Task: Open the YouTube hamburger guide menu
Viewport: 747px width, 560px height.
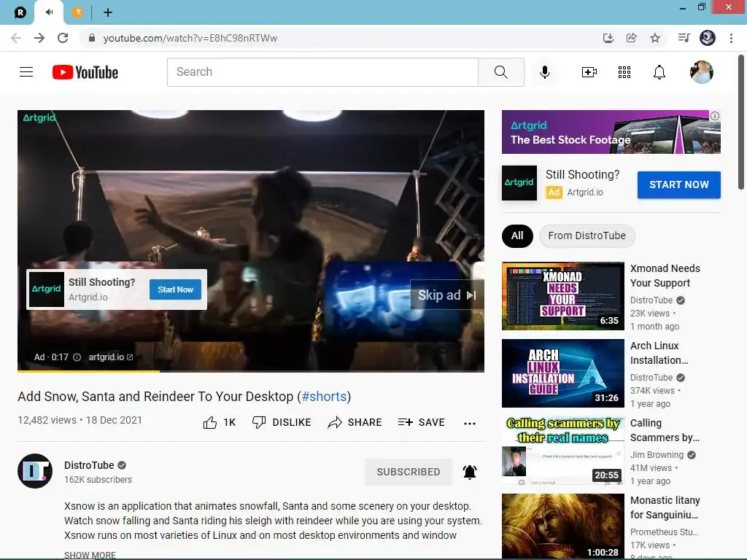Action: point(26,72)
